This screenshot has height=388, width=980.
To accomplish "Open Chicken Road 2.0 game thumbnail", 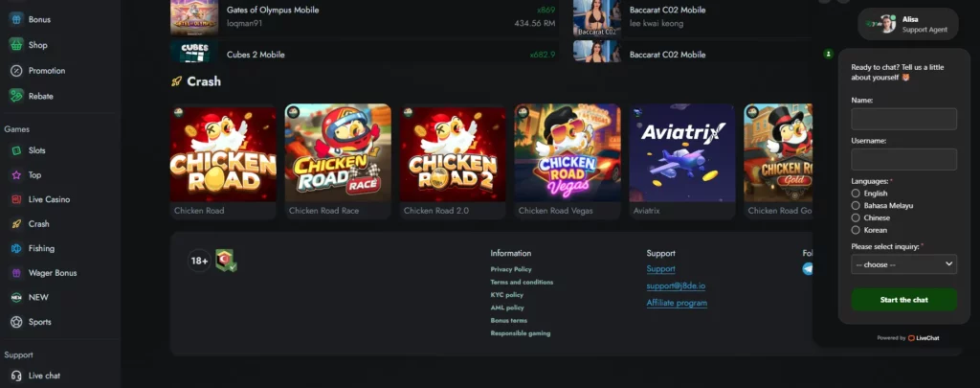I will pyautogui.click(x=453, y=153).
